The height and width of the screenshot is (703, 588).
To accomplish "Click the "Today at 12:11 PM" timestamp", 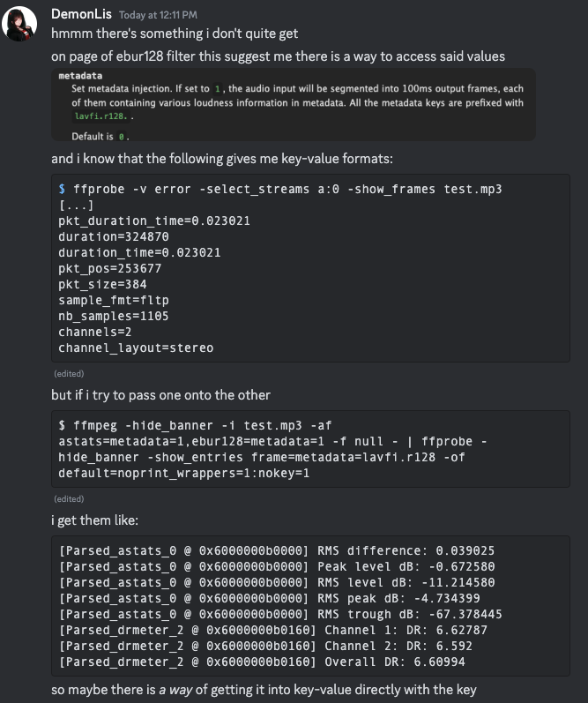I will [x=158, y=15].
